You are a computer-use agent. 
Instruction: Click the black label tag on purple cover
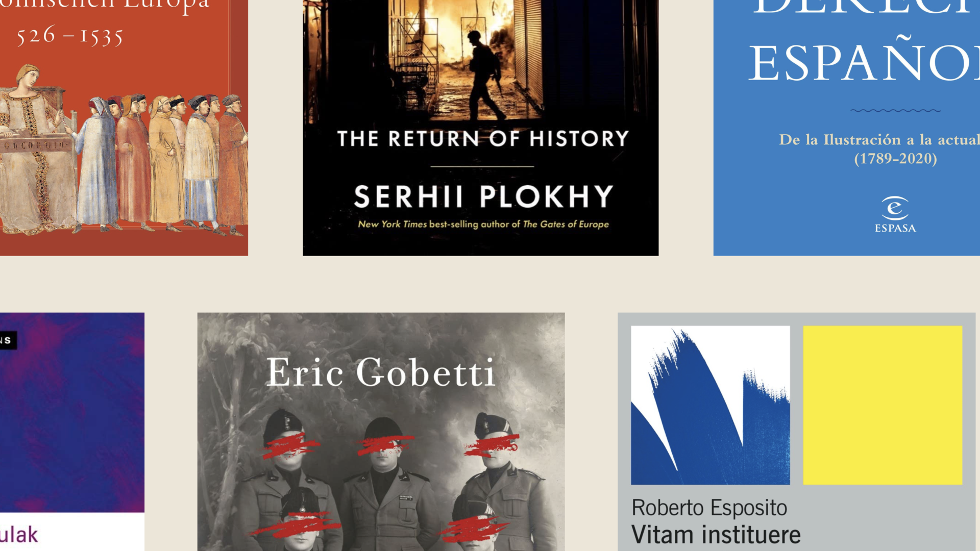coord(8,340)
